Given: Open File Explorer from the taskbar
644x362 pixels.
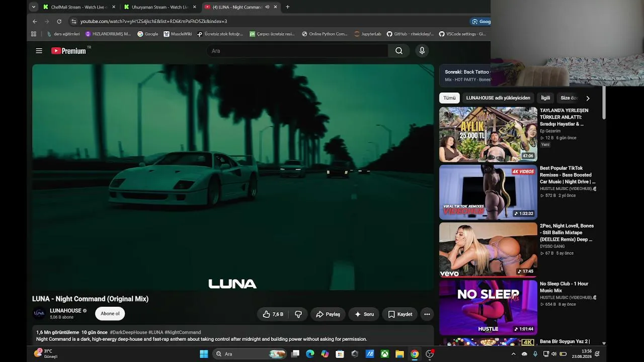Looking at the screenshot, I should point(399,354).
